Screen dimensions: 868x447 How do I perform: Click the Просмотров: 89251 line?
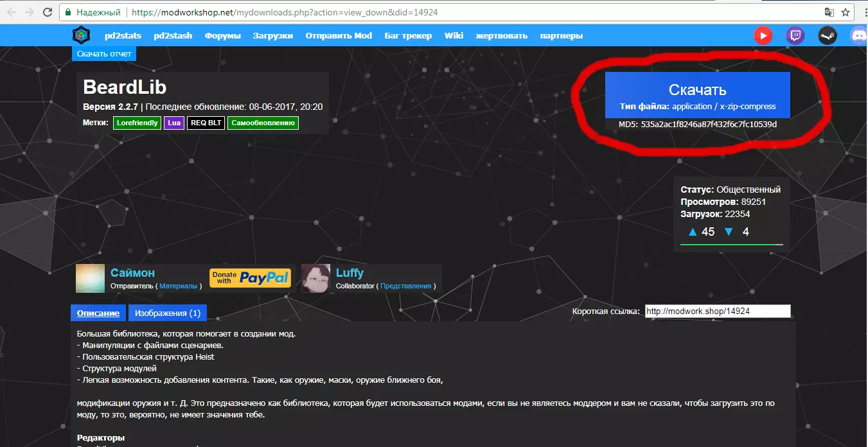click(x=723, y=202)
